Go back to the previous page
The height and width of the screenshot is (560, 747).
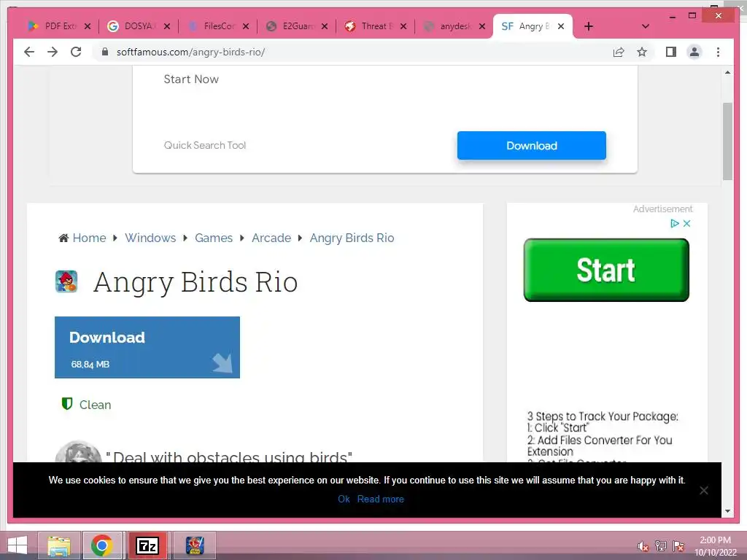[x=29, y=52]
